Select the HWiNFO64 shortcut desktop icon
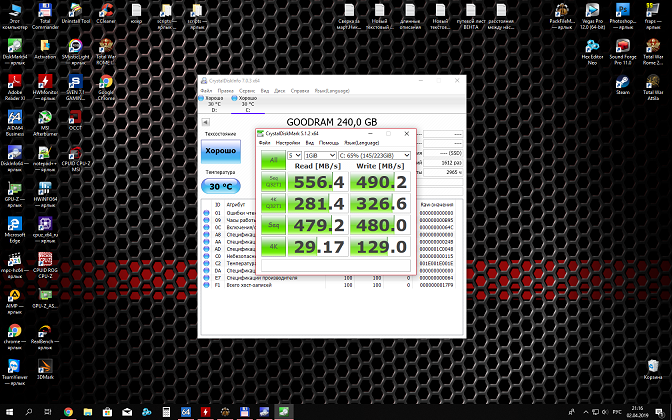The image size is (672, 420). pos(45,195)
